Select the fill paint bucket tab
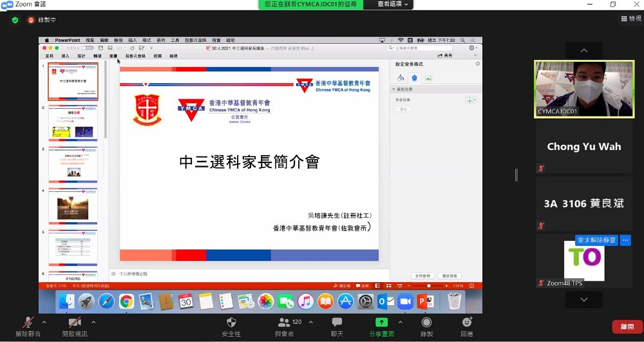 point(401,77)
